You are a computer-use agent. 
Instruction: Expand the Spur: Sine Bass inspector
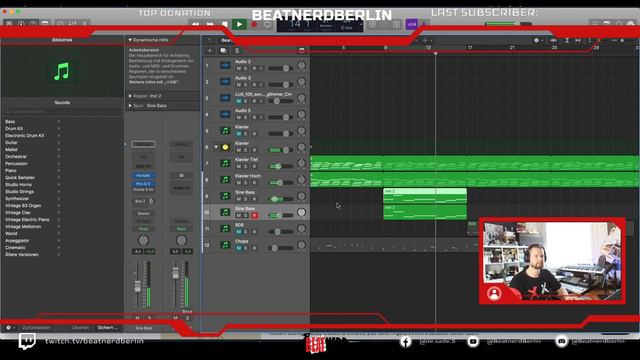(130, 106)
